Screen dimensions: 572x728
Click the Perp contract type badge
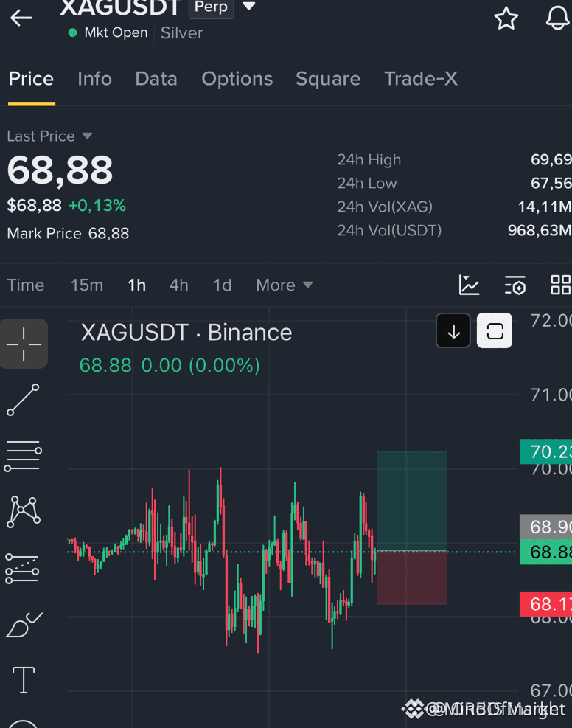(x=211, y=7)
